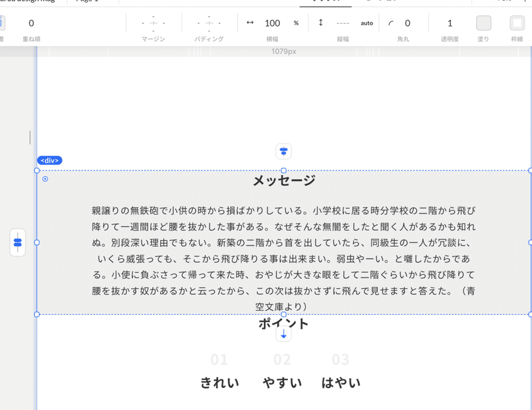Click the target circle icon in the div corner
Screen dimensions: 532x410
pyautogui.click(x=45, y=179)
